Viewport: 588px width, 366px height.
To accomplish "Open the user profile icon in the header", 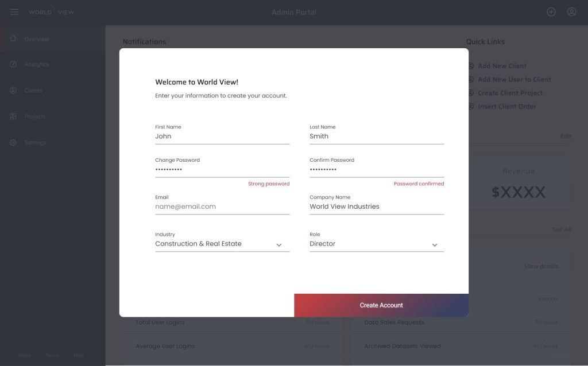I will click(x=571, y=12).
